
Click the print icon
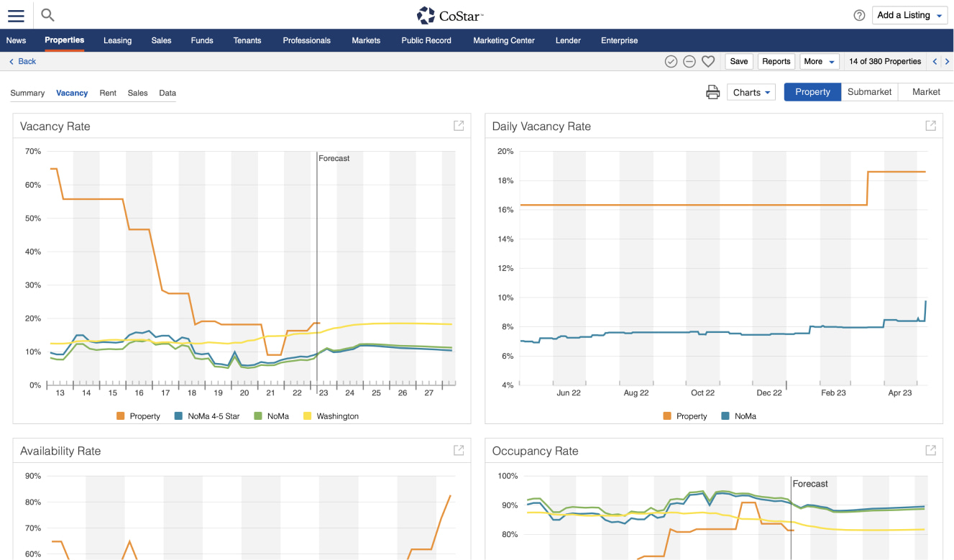[x=712, y=92]
